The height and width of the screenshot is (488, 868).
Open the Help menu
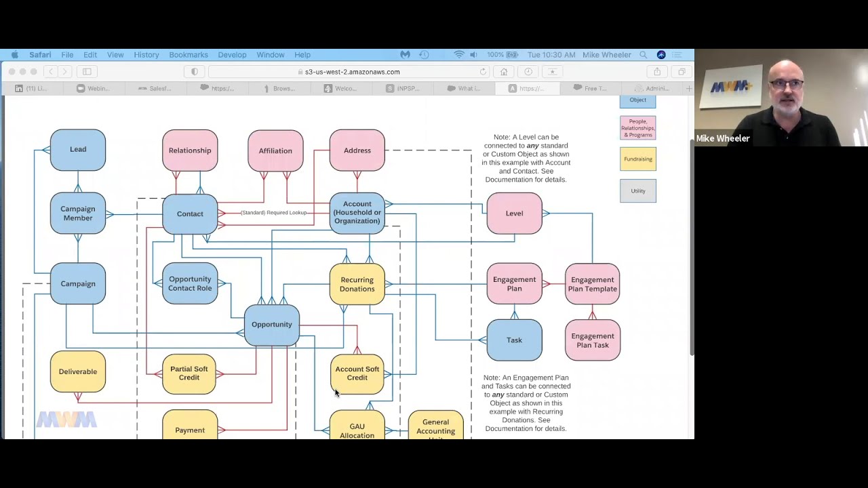click(x=302, y=55)
